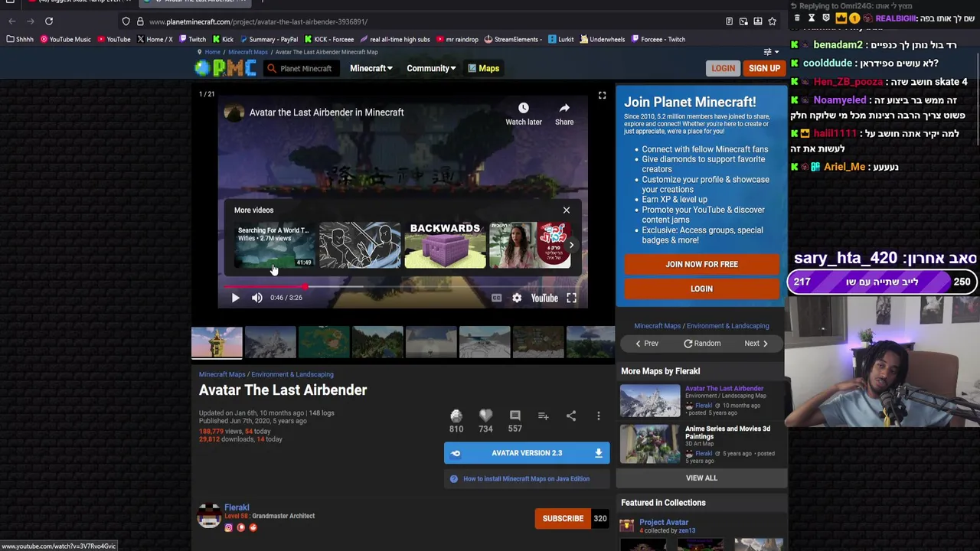980x551 pixels.
Task: Open the Maps nav tab
Action: pyautogui.click(x=483, y=68)
